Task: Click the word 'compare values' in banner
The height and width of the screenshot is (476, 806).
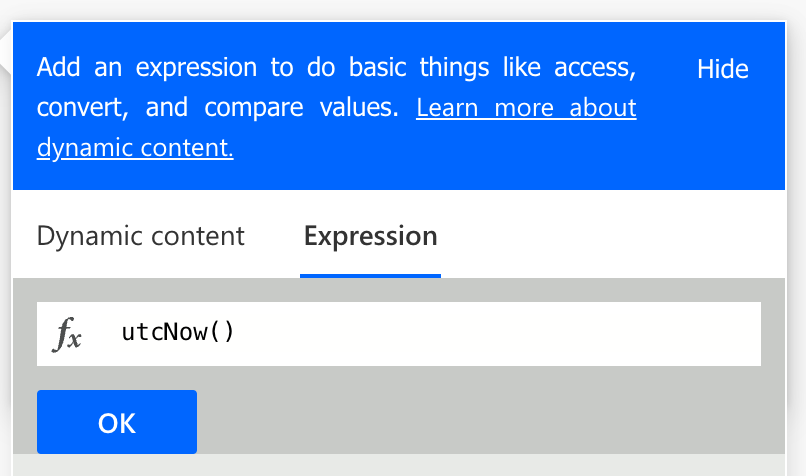Action: coord(301,107)
